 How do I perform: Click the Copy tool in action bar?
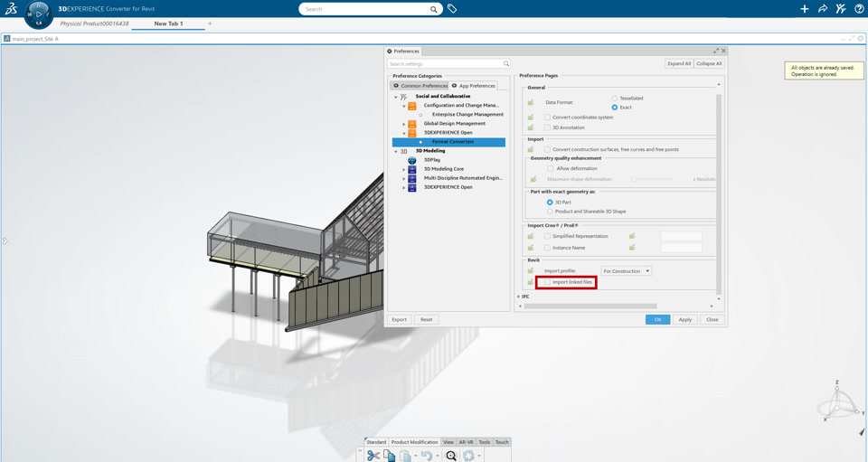click(390, 456)
